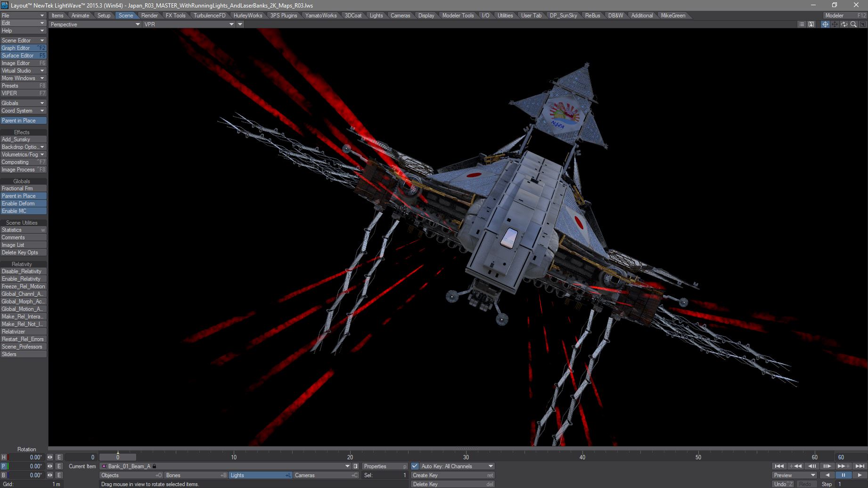Click the viewport rotate icon
Screen dimensions: 868x488
844,24
